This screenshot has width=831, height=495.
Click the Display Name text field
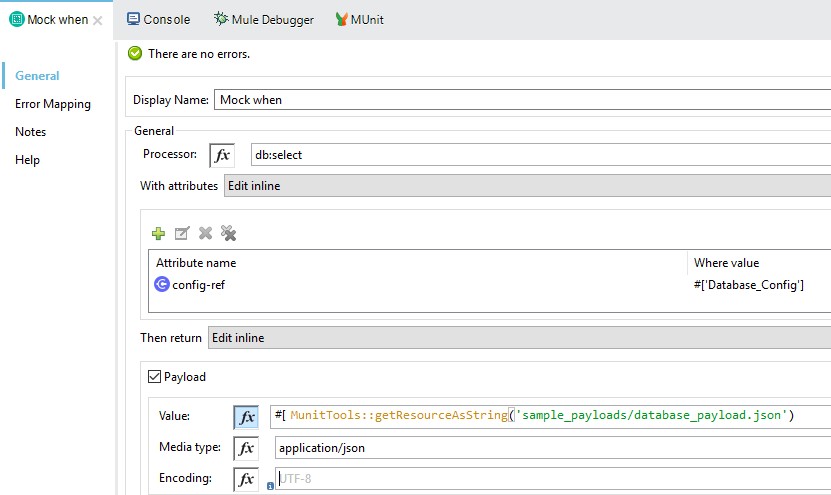[520, 100]
